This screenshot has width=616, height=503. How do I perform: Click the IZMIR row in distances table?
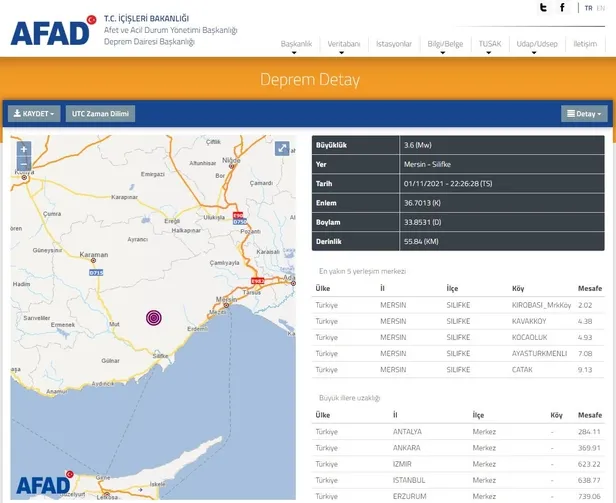click(458, 464)
